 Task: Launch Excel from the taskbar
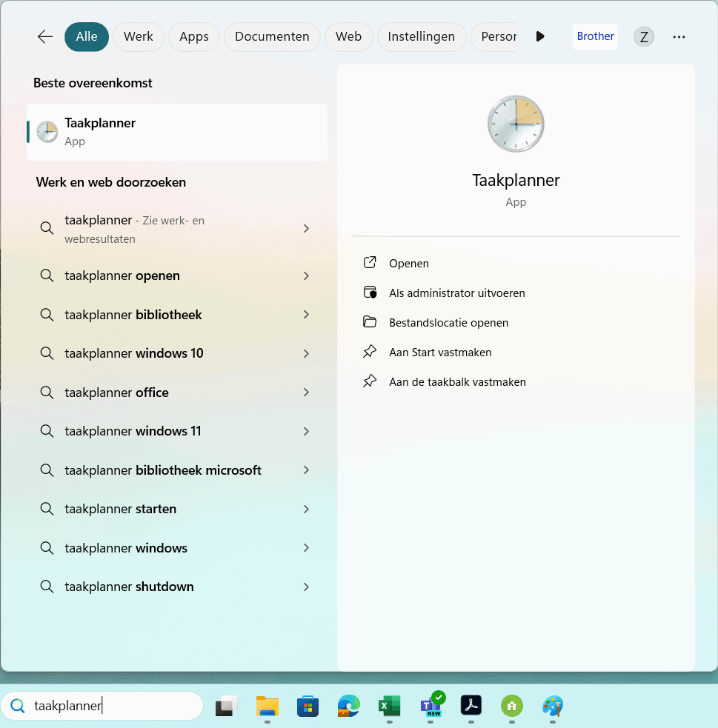pyautogui.click(x=389, y=707)
